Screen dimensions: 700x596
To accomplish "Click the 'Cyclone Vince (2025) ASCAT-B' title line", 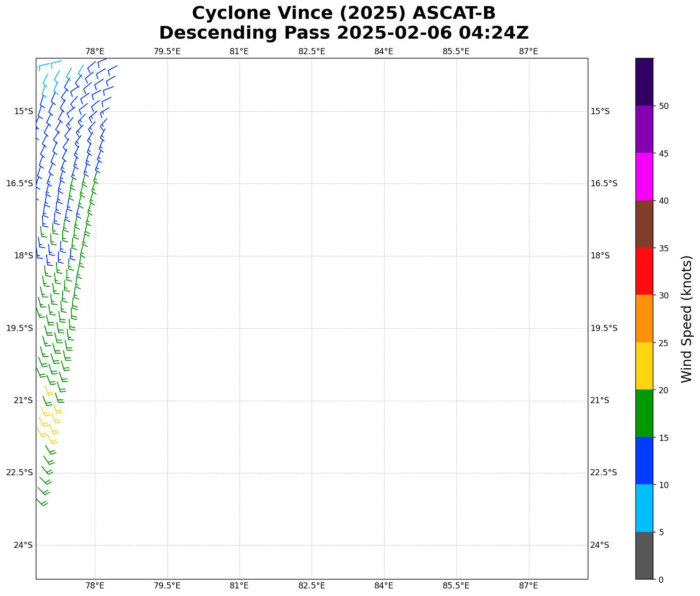I will pyautogui.click(x=344, y=13).
